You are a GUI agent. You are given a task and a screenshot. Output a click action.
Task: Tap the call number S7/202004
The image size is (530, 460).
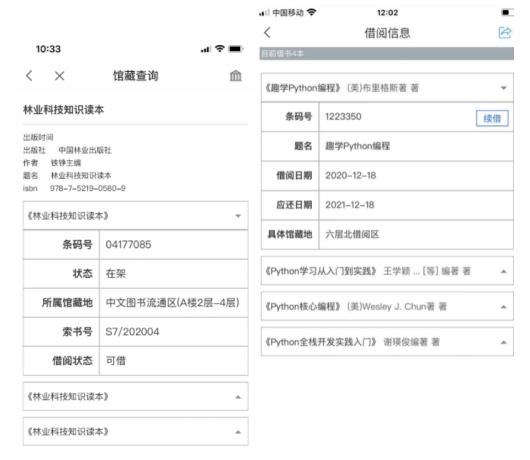pyautogui.click(x=132, y=332)
